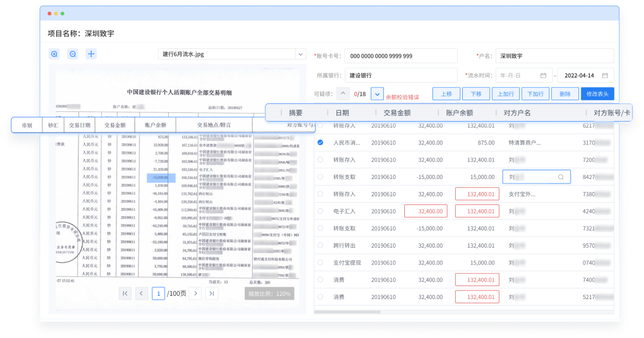Screen dimensions: 644x338
Task: Click 交易地点/附言 header in image overlay
Action: click(x=214, y=125)
